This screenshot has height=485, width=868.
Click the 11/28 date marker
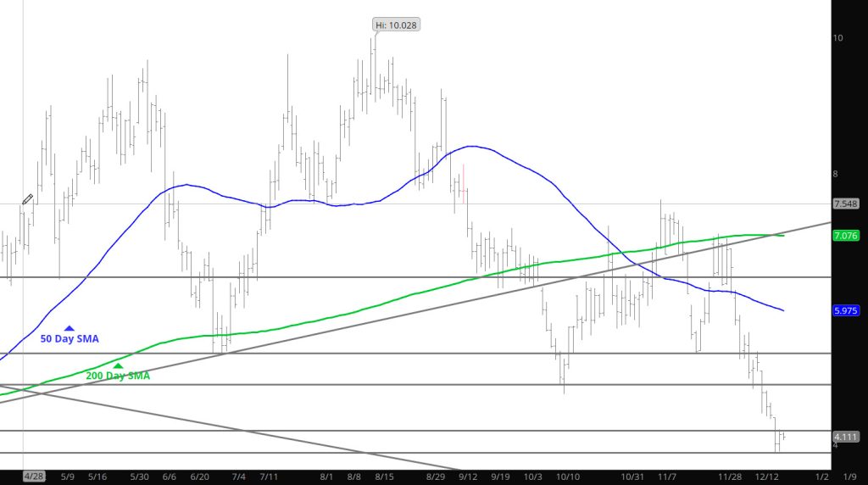point(731,477)
